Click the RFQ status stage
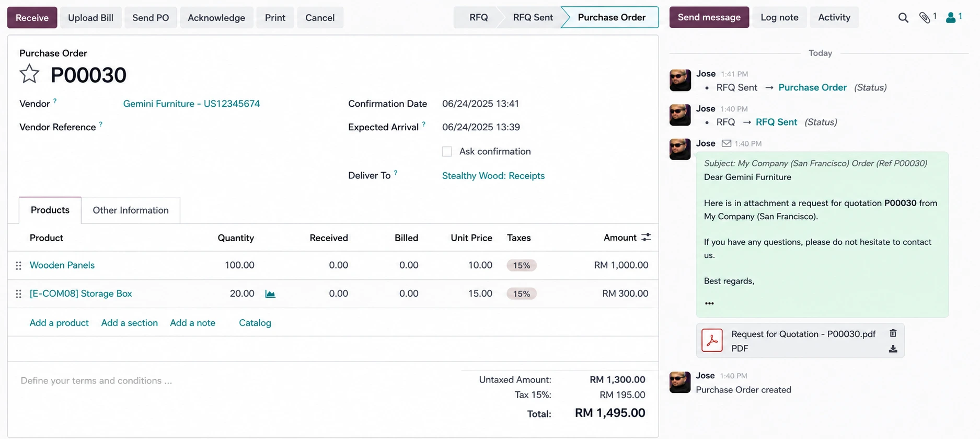Viewport: 980px width, 439px height. [x=478, y=17]
